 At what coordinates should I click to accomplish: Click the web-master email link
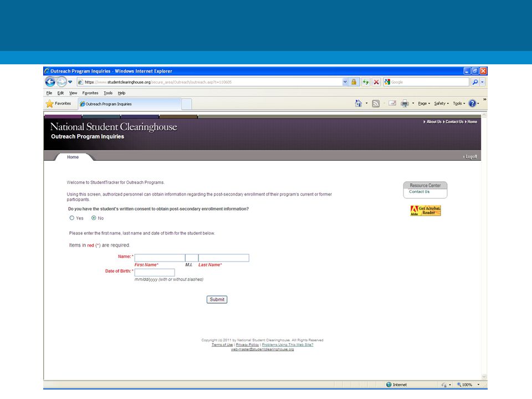262,349
